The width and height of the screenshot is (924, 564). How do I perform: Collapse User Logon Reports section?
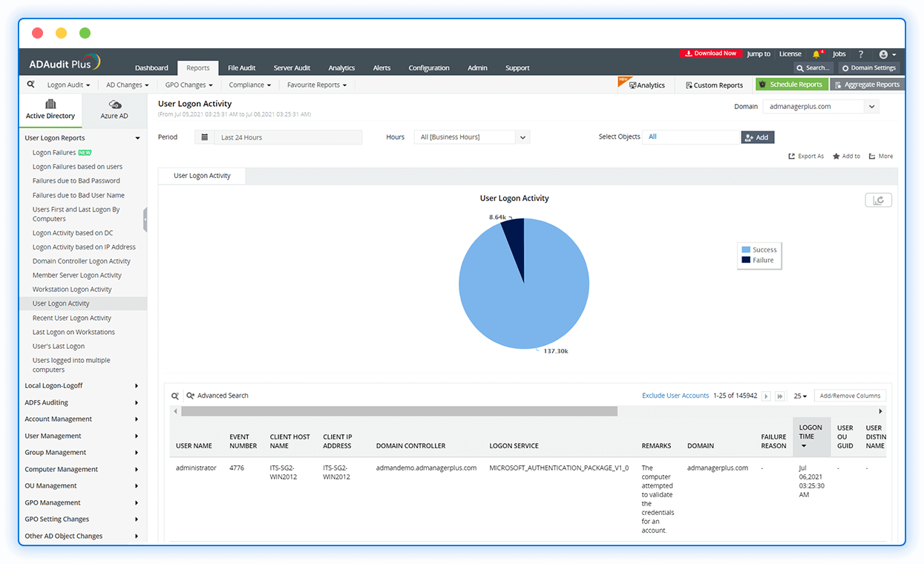click(137, 138)
